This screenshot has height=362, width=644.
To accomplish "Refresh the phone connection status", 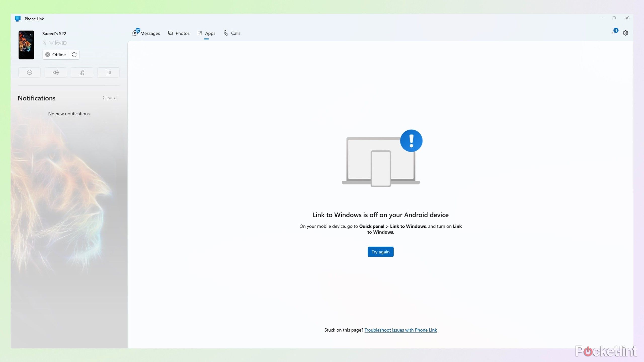I will click(74, 55).
